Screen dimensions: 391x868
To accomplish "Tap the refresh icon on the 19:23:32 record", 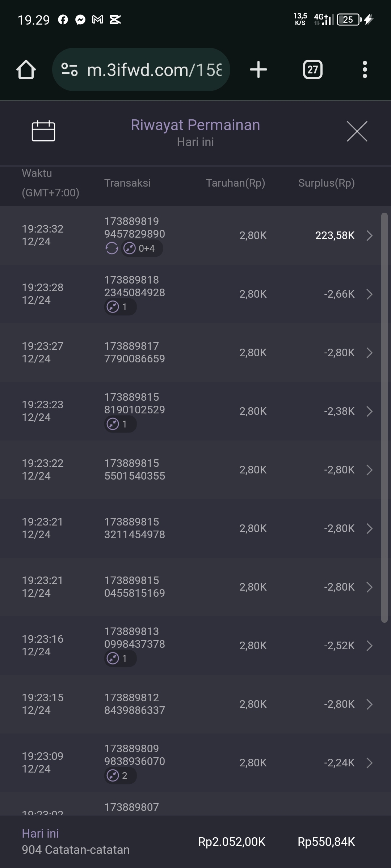I will click(112, 248).
